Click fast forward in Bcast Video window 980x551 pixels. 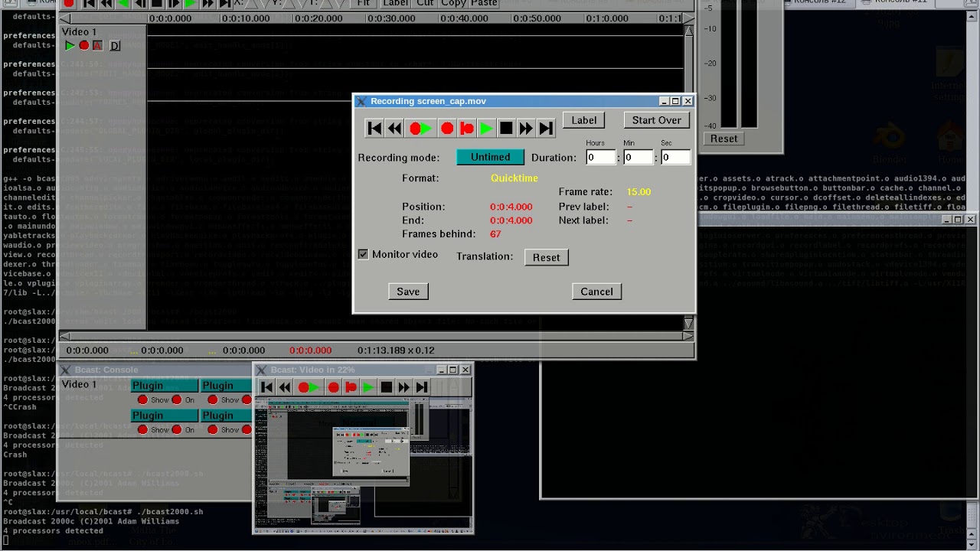point(403,387)
